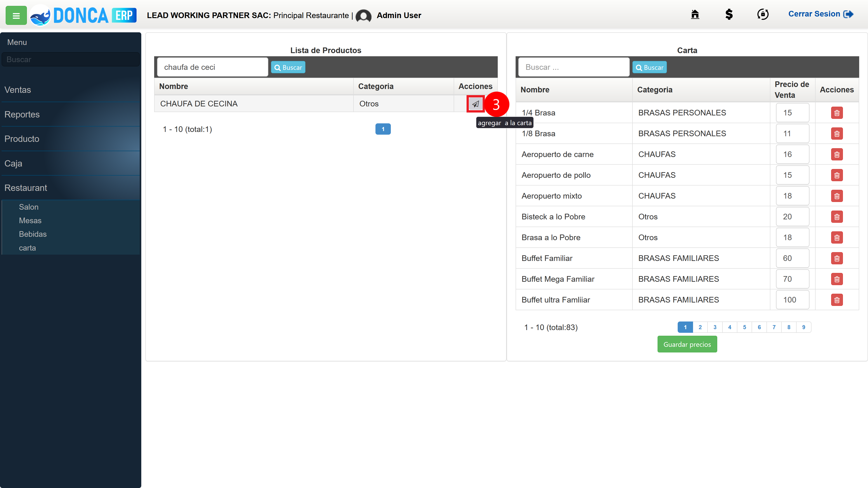The height and width of the screenshot is (488, 868).
Task: Edit price field for Brasa a lo Pobre
Action: point(792,238)
